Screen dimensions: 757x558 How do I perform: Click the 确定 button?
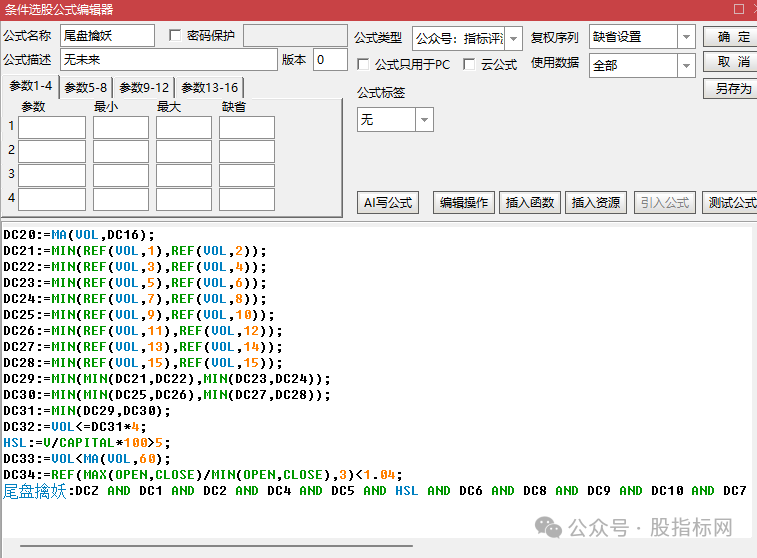(730, 37)
